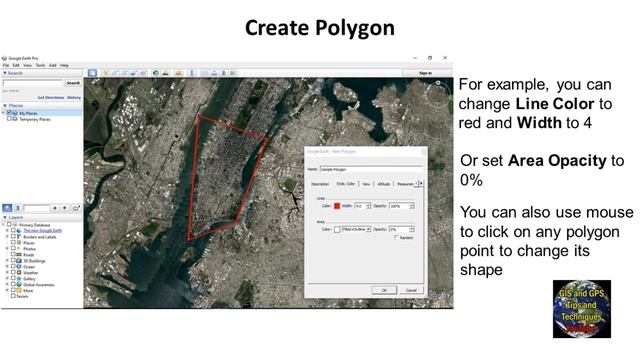Switch to the Altitude tab

[383, 184]
